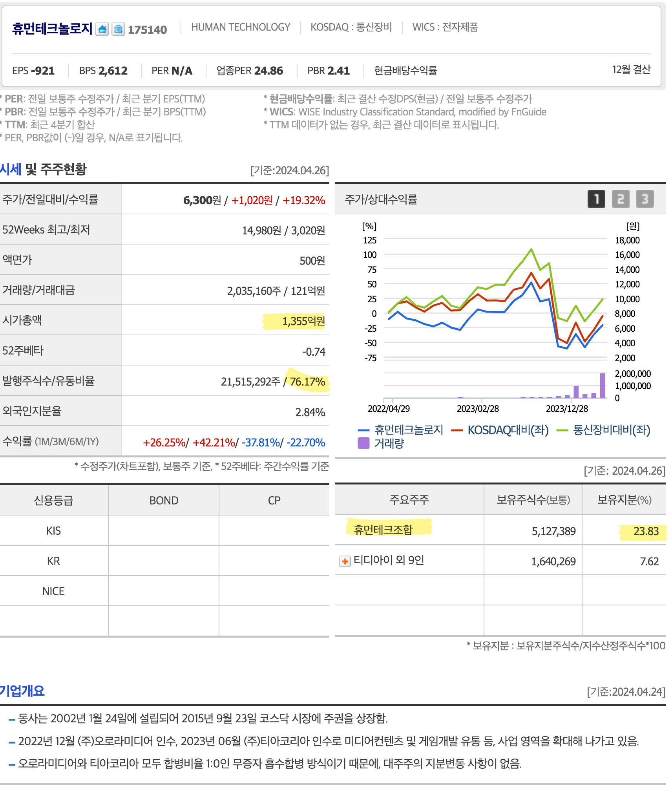Click the 휴먼테크놀로지 blue legend entry
The height and width of the screenshot is (786, 672).
(400, 430)
